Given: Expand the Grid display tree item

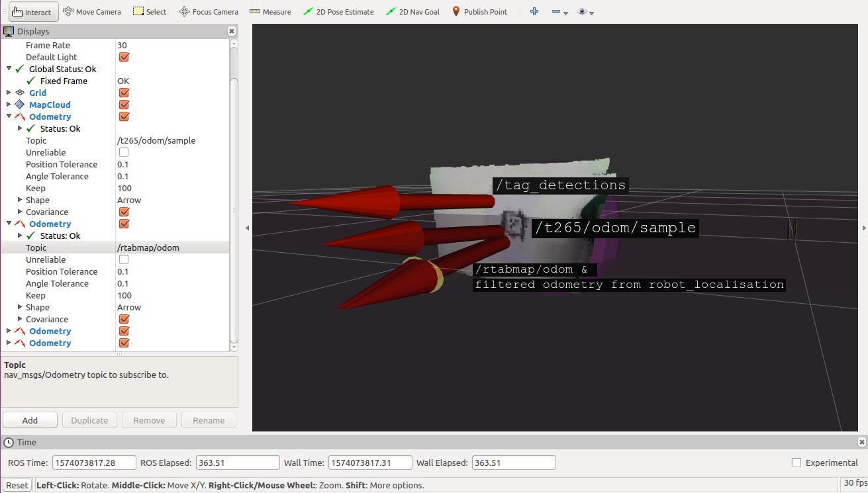Looking at the screenshot, I should 9,93.
